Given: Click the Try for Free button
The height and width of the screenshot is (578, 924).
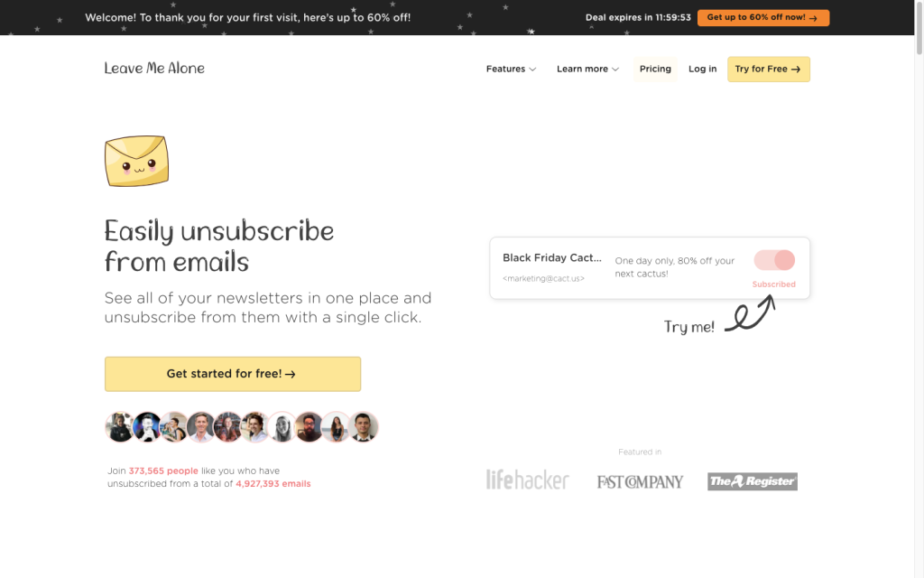Looking at the screenshot, I should (768, 70).
